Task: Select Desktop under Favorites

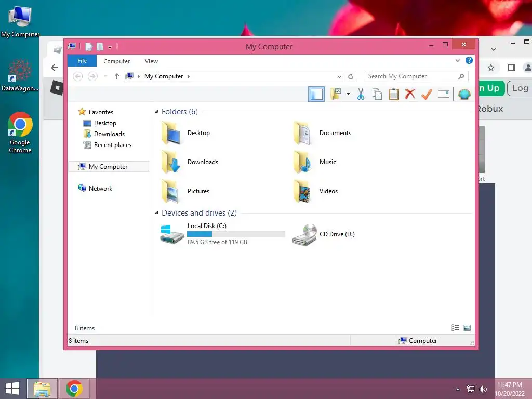Action: point(100,123)
